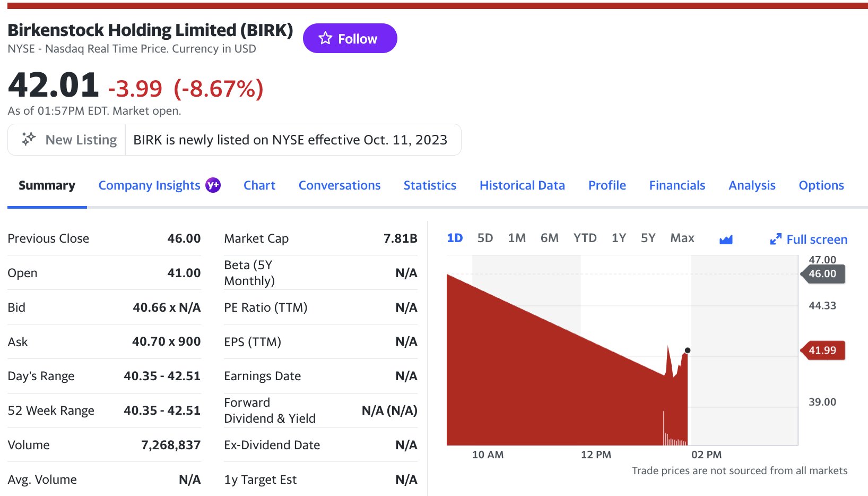The height and width of the screenshot is (496, 868).
Task: Click the 46.00 previous close chart marker
Action: [x=822, y=274]
